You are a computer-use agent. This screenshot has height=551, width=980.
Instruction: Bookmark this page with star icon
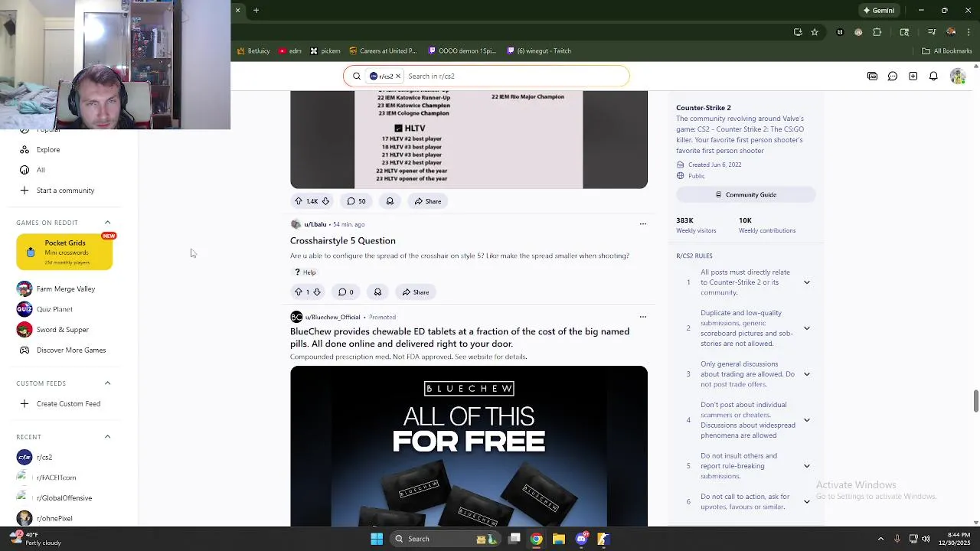(x=815, y=32)
